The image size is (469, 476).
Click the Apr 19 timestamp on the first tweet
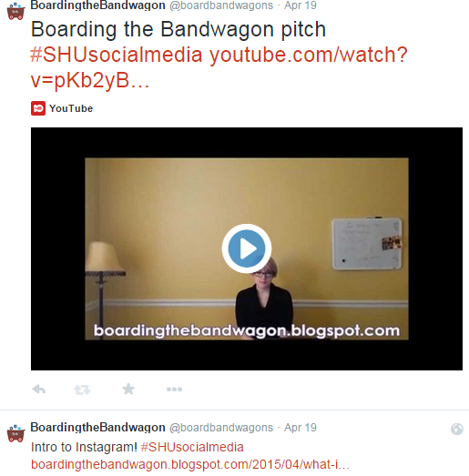(x=301, y=5)
